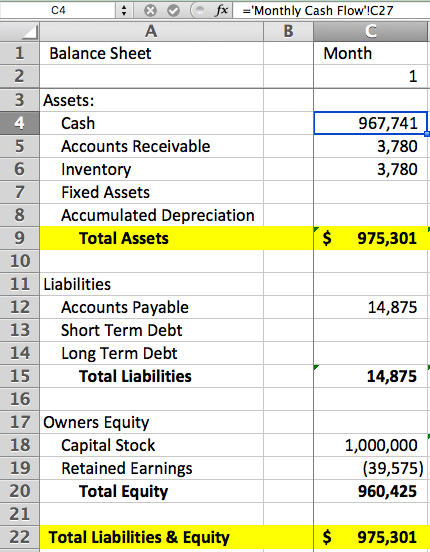This screenshot has width=430, height=552.
Task: Select Total Liabilities & Equity value $975,301
Action: tap(371, 537)
